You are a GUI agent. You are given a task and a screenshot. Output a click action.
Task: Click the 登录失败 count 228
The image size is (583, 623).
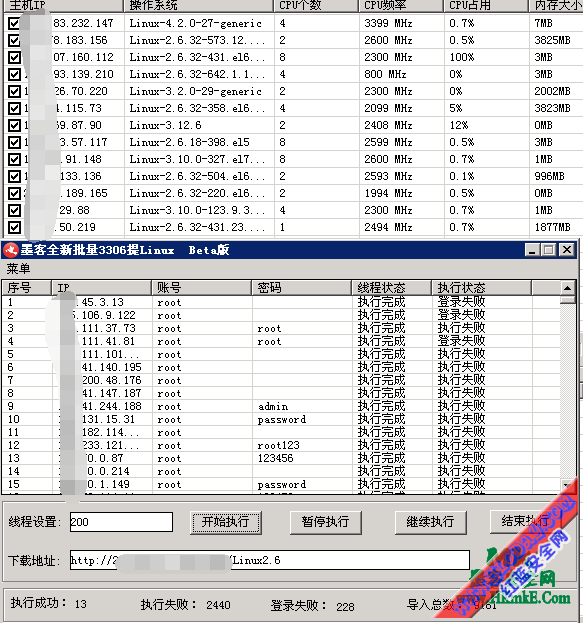tap(345, 607)
